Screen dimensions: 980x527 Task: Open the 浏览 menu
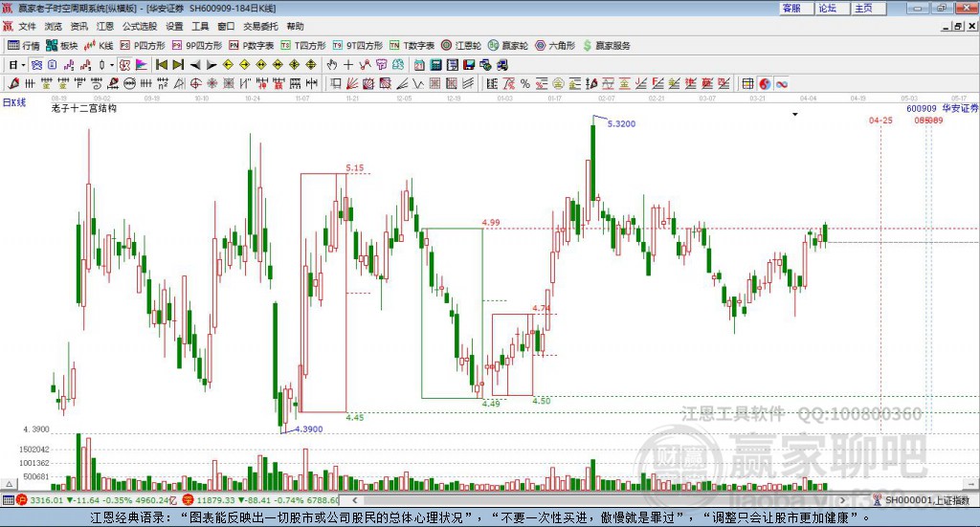tap(54, 26)
